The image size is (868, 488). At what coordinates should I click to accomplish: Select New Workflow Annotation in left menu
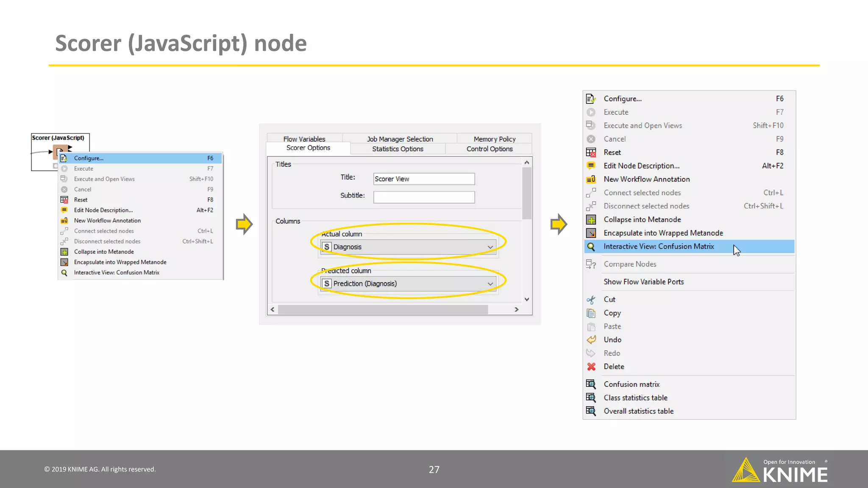click(140, 221)
